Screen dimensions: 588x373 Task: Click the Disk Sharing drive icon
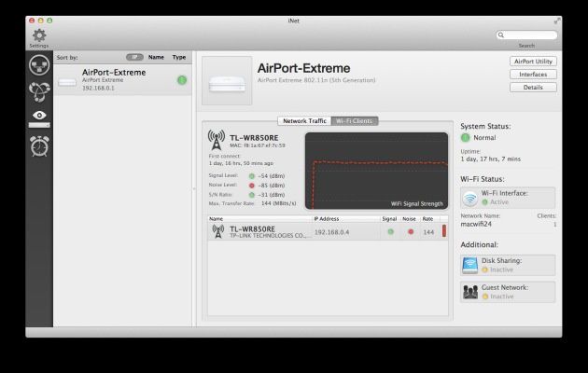469,265
